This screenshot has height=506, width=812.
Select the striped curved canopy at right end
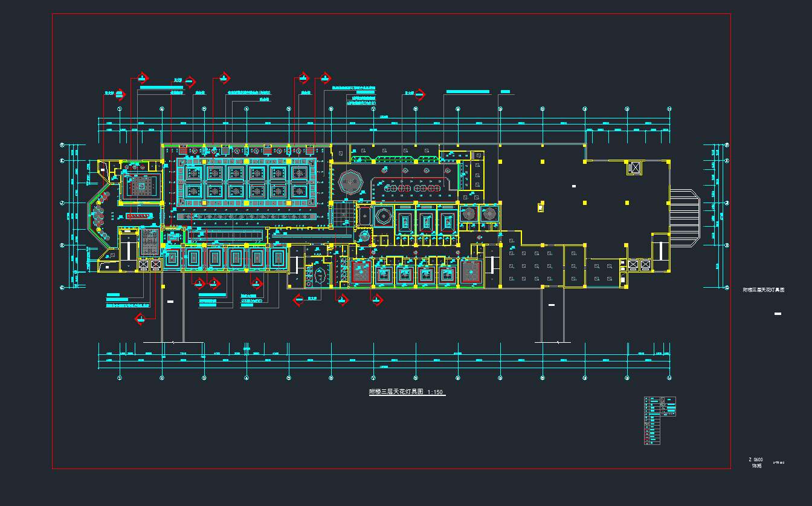pyautogui.click(x=685, y=217)
